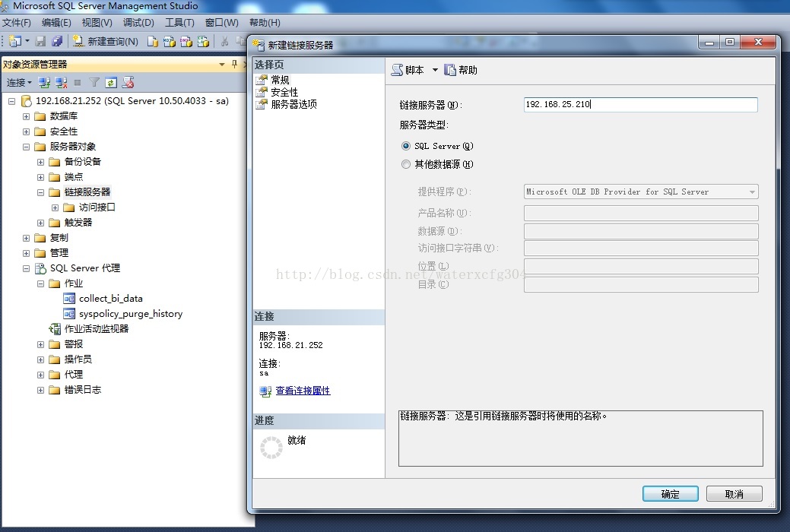This screenshot has width=790, height=532.
Task: Click the 产品名称 input field
Action: pyautogui.click(x=641, y=213)
